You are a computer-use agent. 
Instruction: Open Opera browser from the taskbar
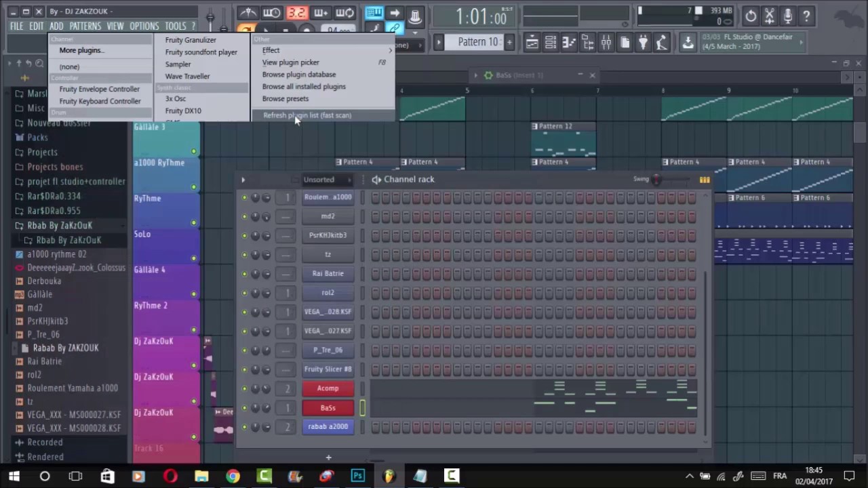point(170,476)
